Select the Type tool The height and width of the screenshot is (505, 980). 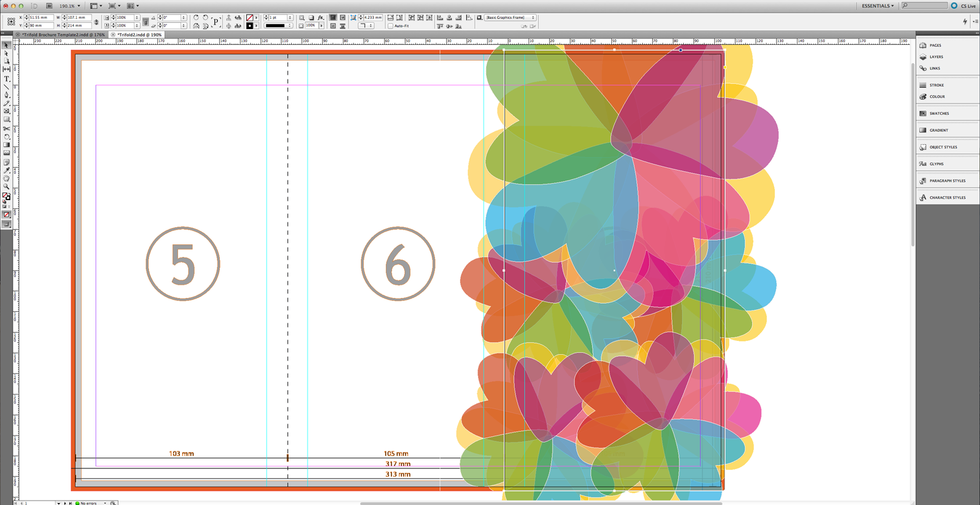(x=6, y=80)
